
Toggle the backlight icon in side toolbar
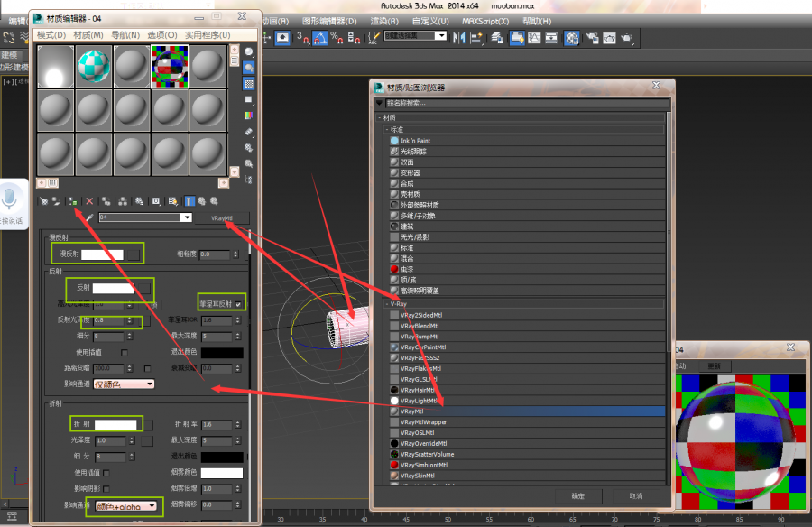click(x=249, y=68)
